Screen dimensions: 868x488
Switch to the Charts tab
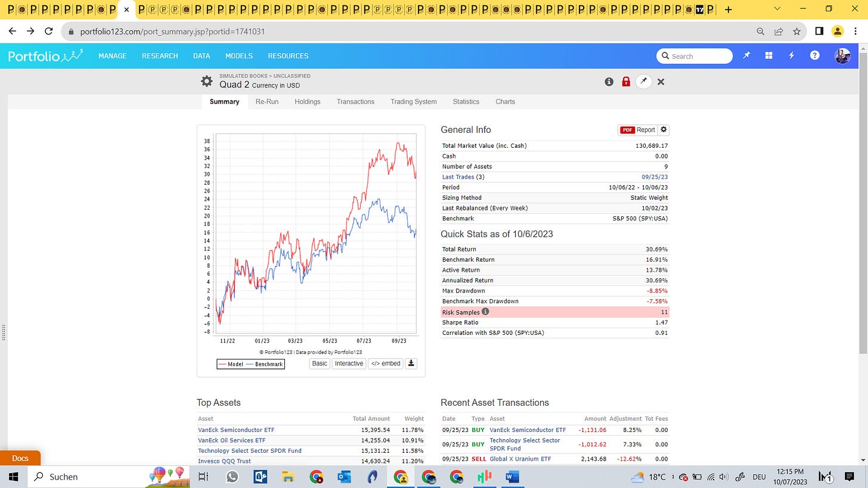click(x=505, y=102)
